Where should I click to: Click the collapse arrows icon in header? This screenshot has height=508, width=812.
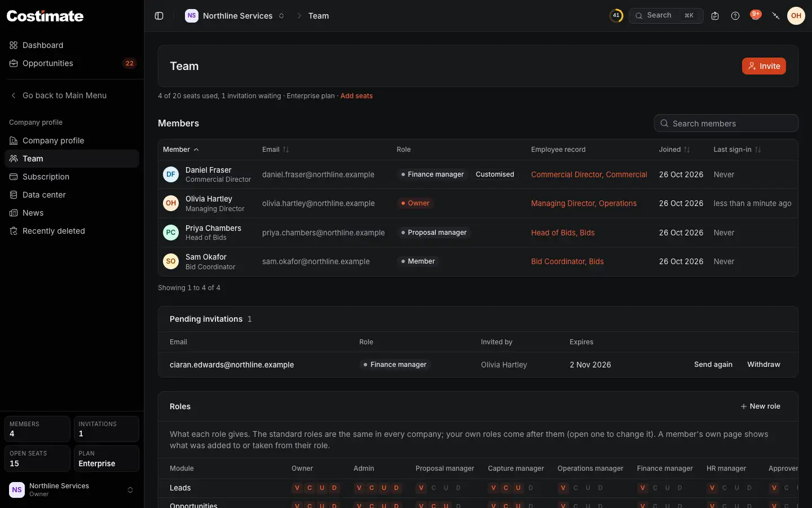click(776, 16)
